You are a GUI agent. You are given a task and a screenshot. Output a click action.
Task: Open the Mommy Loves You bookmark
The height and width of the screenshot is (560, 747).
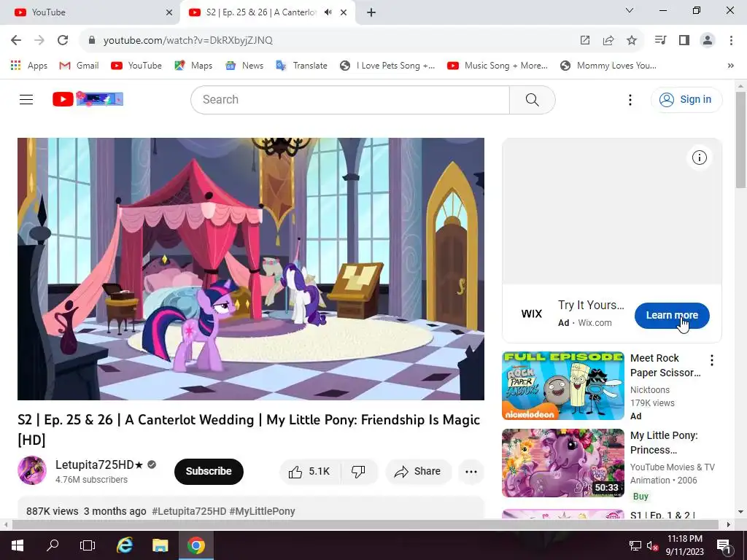pyautogui.click(x=608, y=66)
